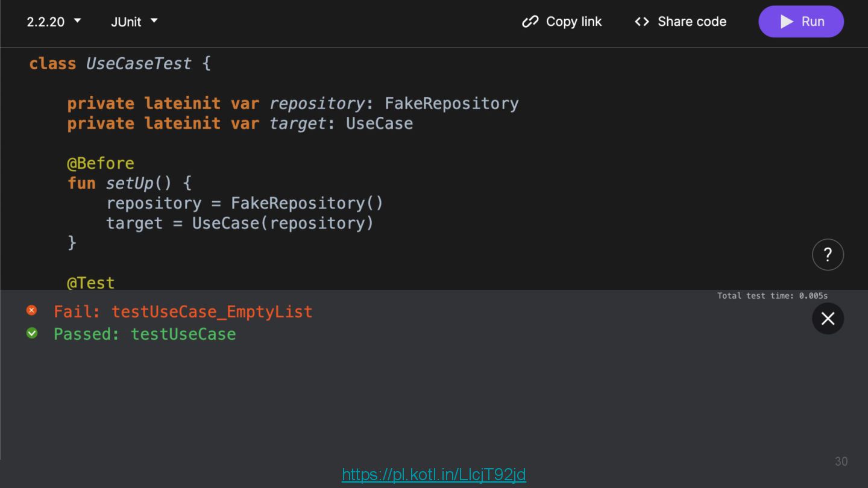Open the pl.kotl.in playground link
The width and height of the screenshot is (868, 488).
[434, 475]
